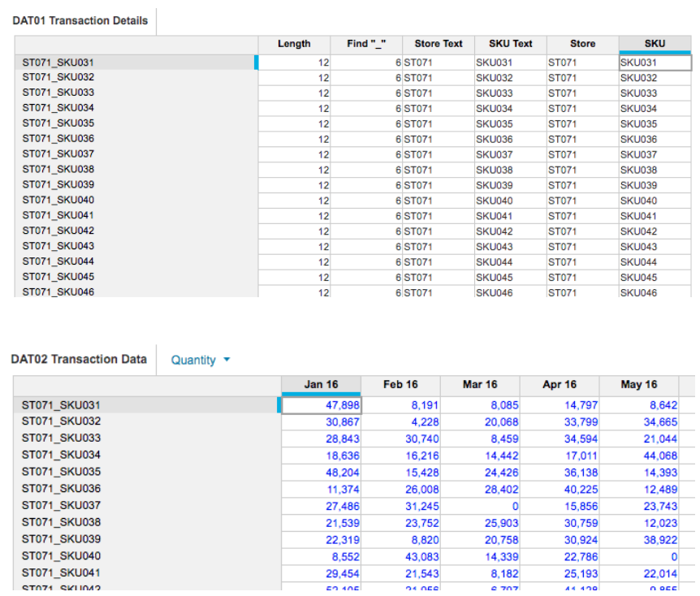The width and height of the screenshot is (700, 596).
Task: Click the SKU Text column header
Action: [x=510, y=44]
